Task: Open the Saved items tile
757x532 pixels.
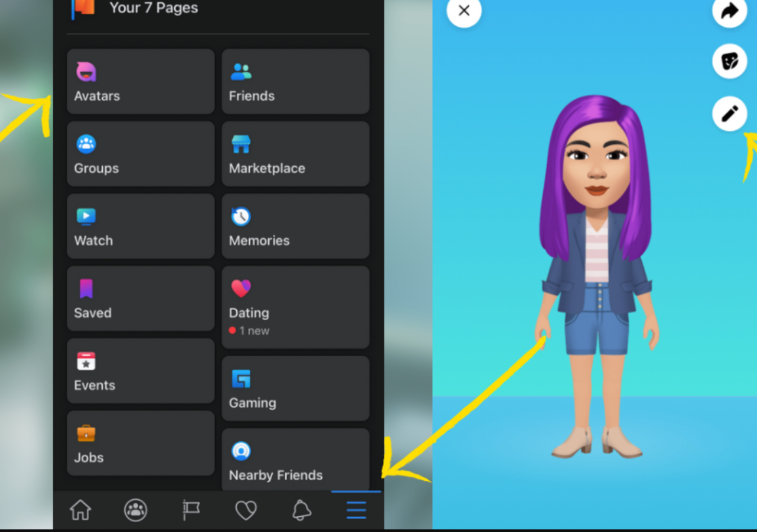Action: tap(140, 298)
